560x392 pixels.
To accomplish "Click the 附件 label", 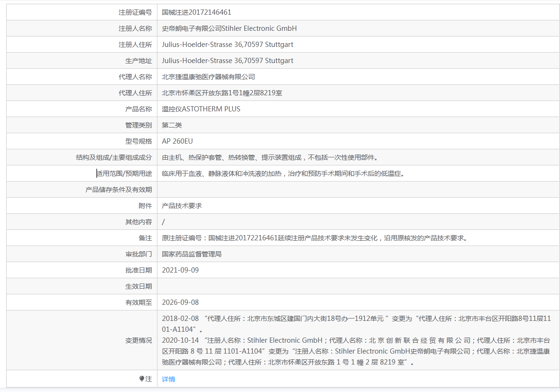I will coord(145,206).
